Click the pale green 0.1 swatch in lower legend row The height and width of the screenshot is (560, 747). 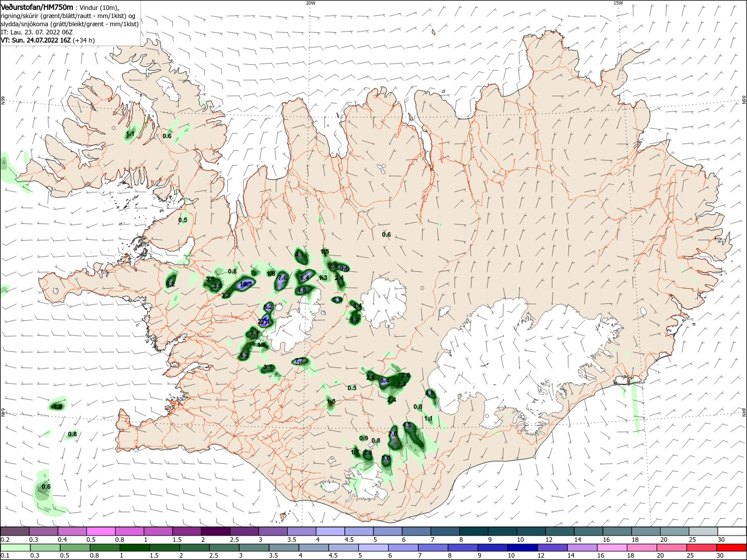coord(15,548)
